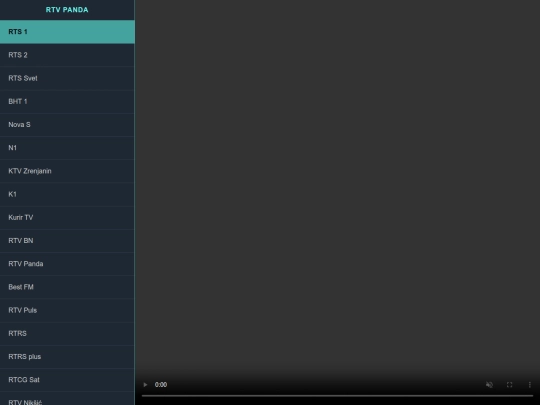This screenshot has width=540, height=405.
Task: Enter fullscreen using the fullscreen icon
Action: pos(509,385)
